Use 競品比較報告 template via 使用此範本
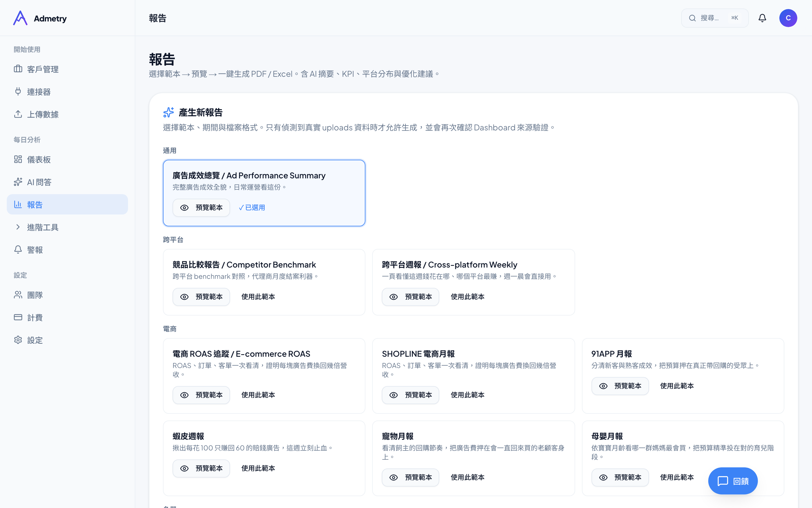Viewport: 812px width, 508px height. (258, 297)
